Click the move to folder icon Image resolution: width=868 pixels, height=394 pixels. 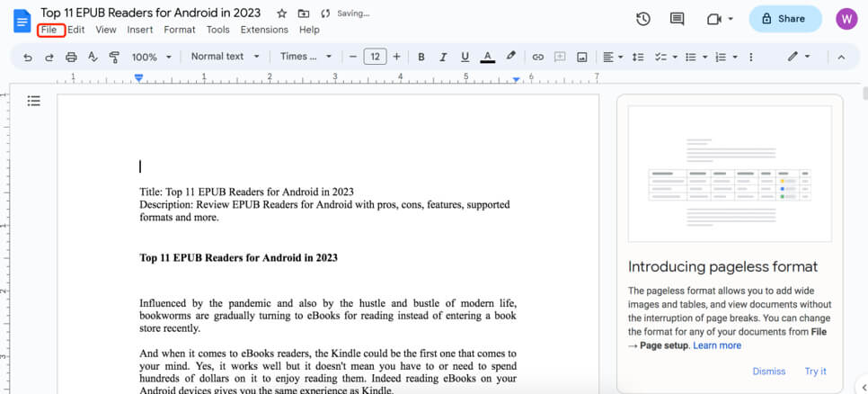(x=304, y=13)
